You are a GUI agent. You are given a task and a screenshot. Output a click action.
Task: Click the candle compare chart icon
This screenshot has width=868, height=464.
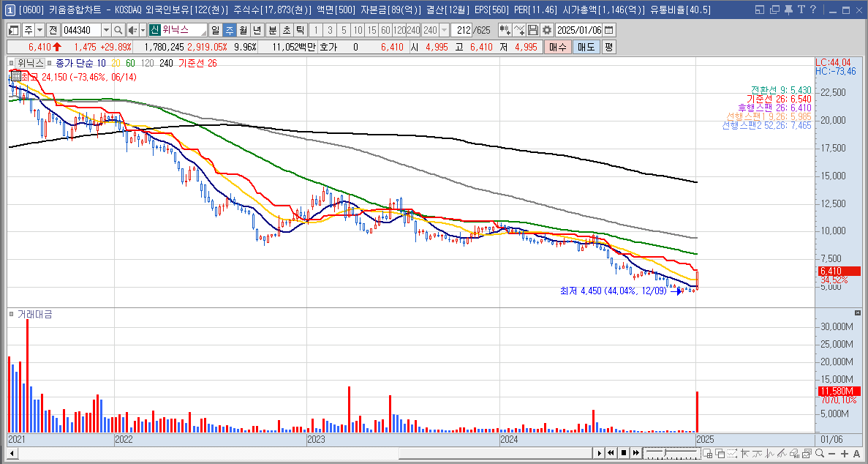click(505, 30)
